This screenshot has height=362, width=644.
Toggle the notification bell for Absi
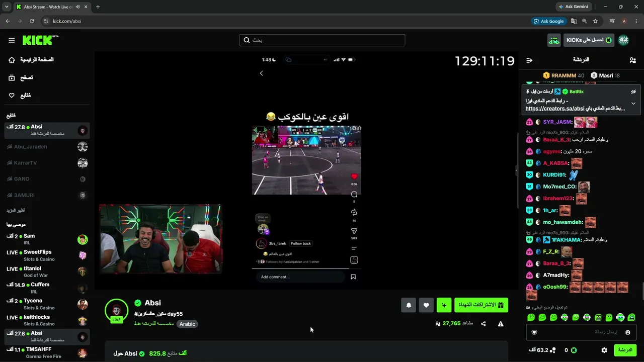pyautogui.click(x=409, y=305)
